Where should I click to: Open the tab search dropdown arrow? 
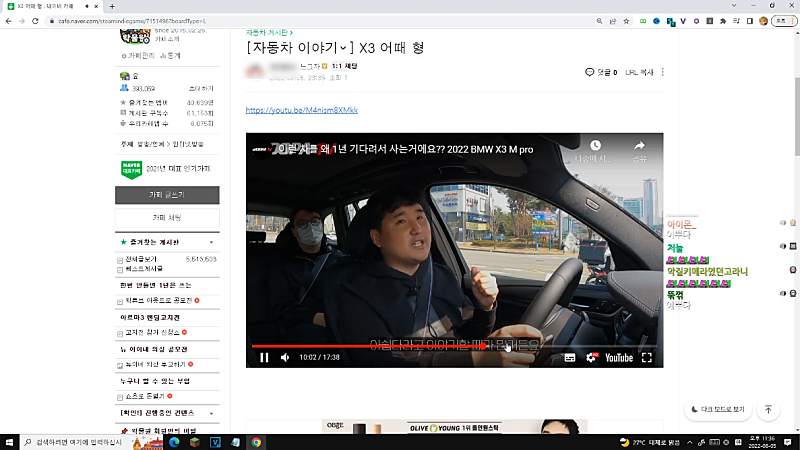point(734,6)
